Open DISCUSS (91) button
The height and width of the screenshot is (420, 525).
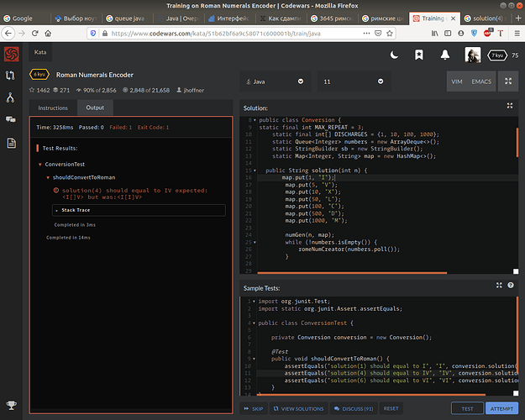click(354, 408)
